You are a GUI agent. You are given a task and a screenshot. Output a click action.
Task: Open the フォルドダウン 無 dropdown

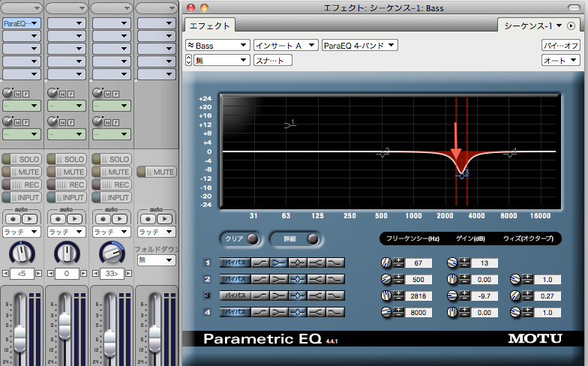pyautogui.click(x=156, y=259)
